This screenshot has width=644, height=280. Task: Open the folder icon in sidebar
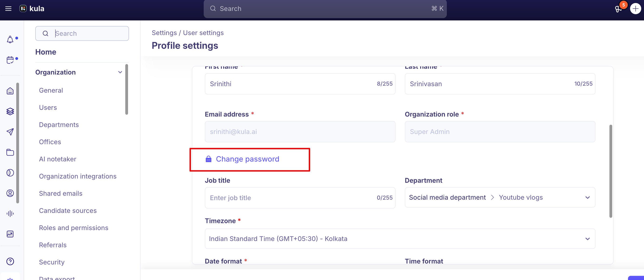pyautogui.click(x=10, y=152)
